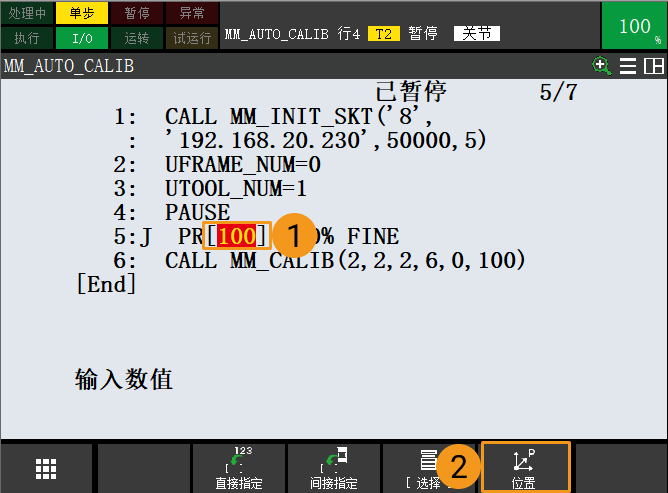Open the 选择 softkey list
The height and width of the screenshot is (493, 668).
429,468
